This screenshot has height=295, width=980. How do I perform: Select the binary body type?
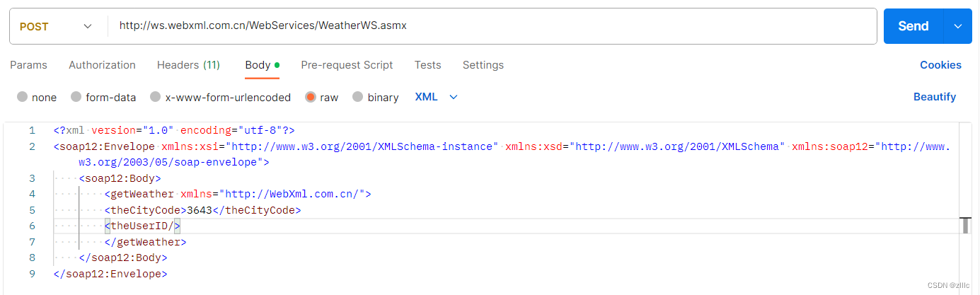point(375,97)
